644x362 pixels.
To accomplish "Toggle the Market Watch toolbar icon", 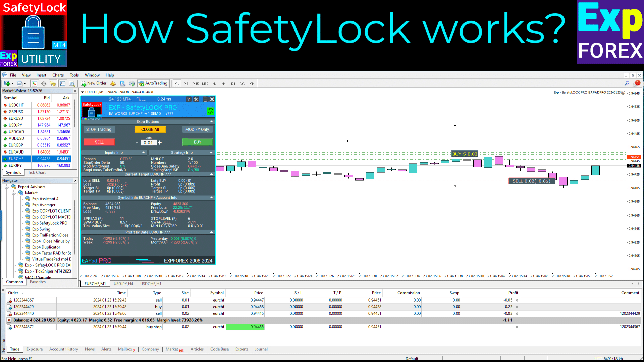I will pyautogui.click(x=34, y=83).
